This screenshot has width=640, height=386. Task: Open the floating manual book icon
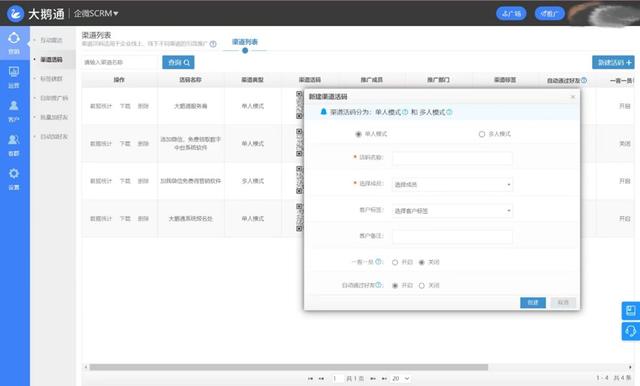(x=631, y=311)
